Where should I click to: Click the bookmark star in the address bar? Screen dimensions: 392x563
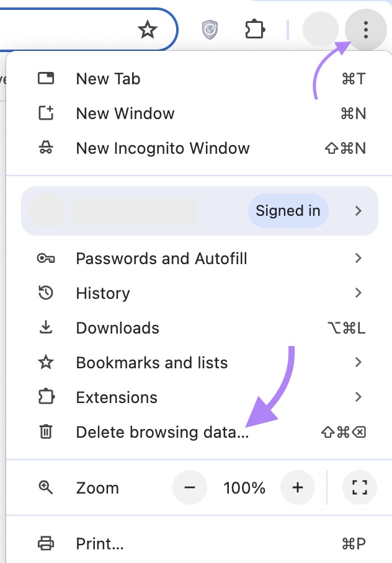pos(148,29)
